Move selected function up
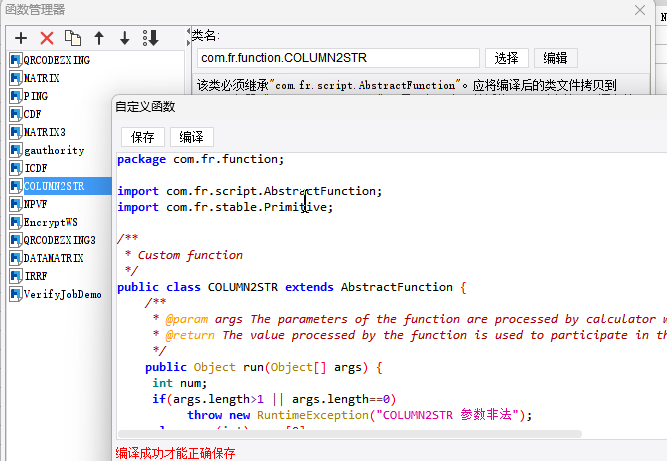This screenshot has width=667, height=461. [99, 38]
